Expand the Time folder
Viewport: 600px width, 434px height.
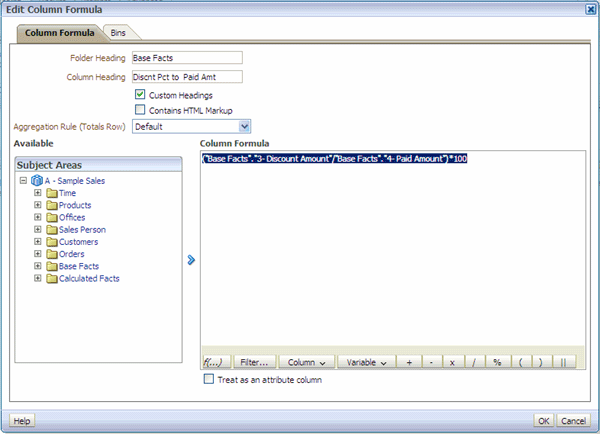[x=38, y=193]
